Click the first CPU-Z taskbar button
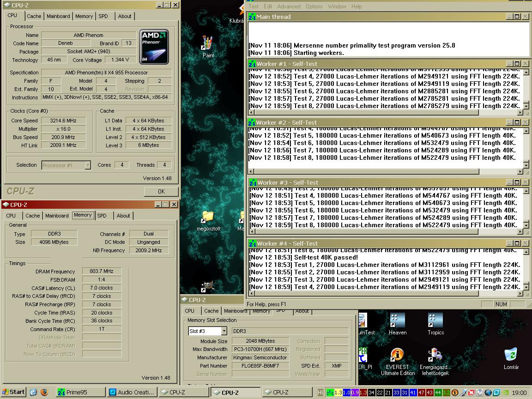This screenshot has height=399, width=532. coord(184,392)
